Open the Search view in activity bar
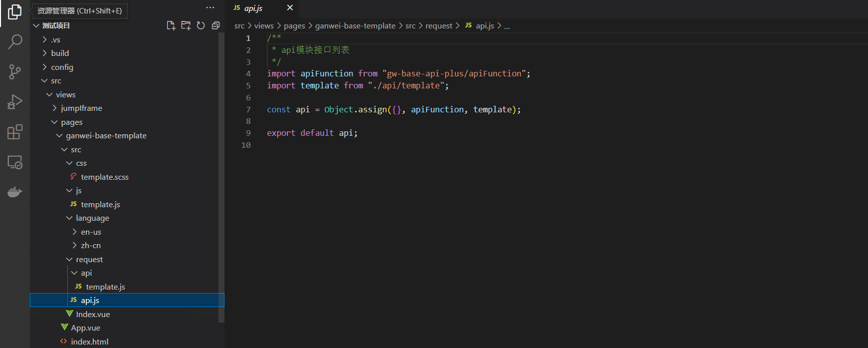 [15, 42]
